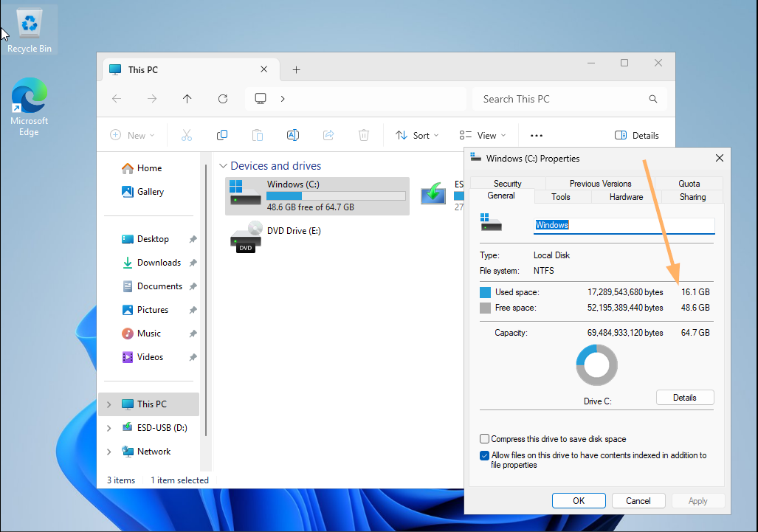
Task: Unpin Pictures from Quick access
Action: point(193,310)
